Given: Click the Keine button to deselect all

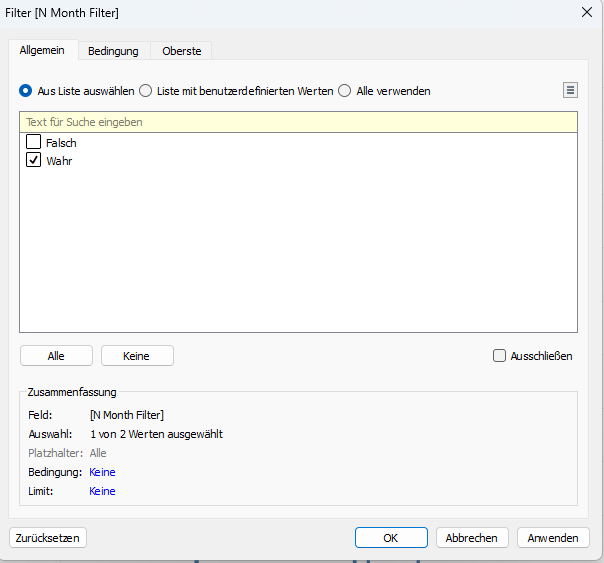Looking at the screenshot, I should click(x=137, y=356).
